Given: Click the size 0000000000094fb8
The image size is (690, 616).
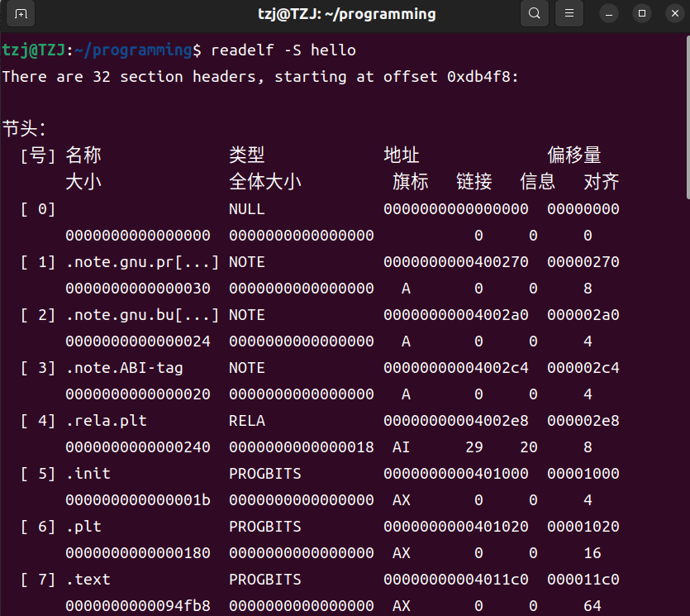Looking at the screenshot, I should click(x=138, y=605).
